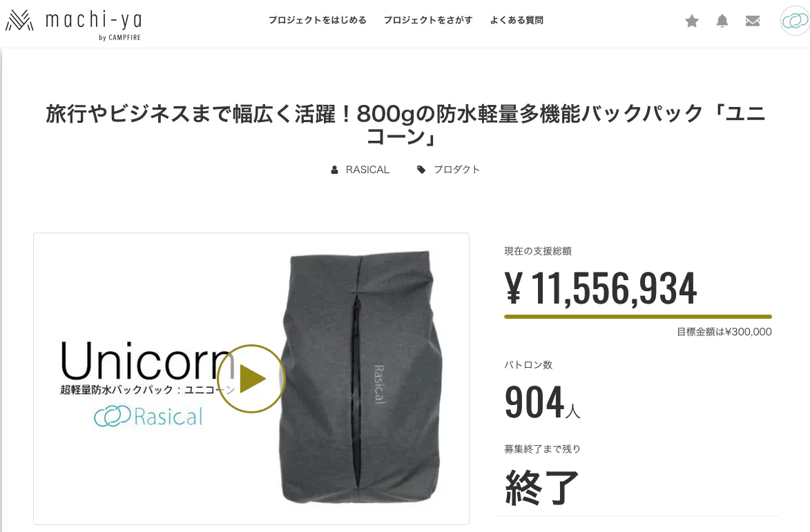Screen dimensions: 810x532
Task: Click the funding progress bar
Action: point(638,316)
